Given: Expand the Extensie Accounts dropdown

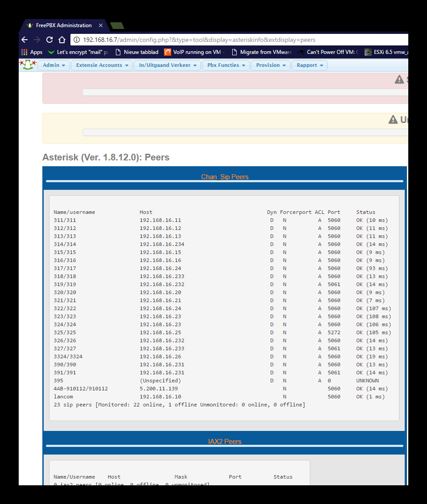Looking at the screenshot, I should [102, 65].
